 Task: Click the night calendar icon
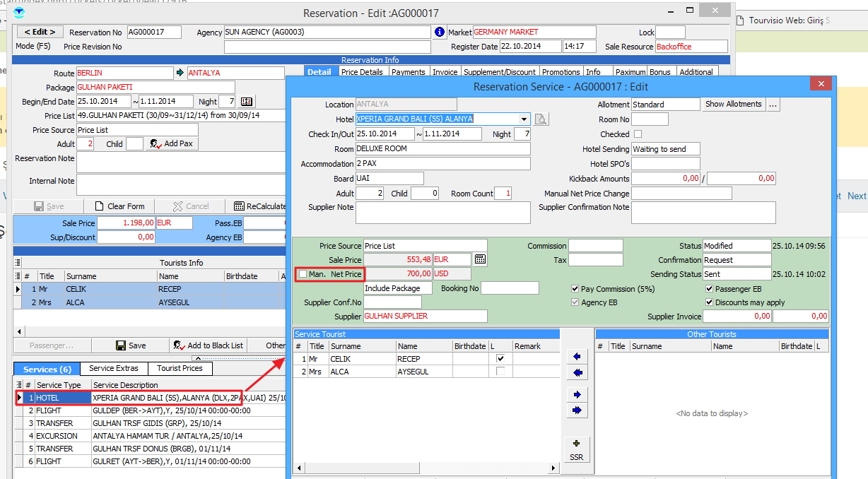pos(246,102)
